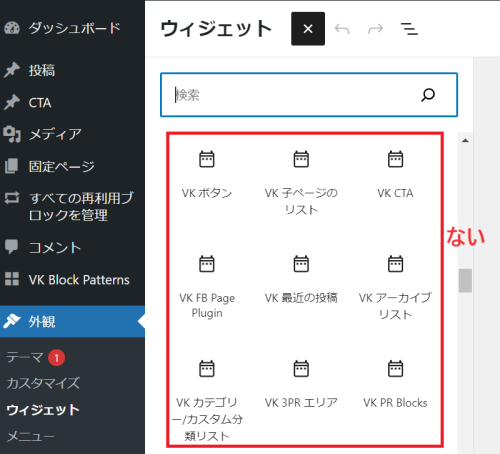Redo the reverted change
500x454 pixels.
pos(376,29)
